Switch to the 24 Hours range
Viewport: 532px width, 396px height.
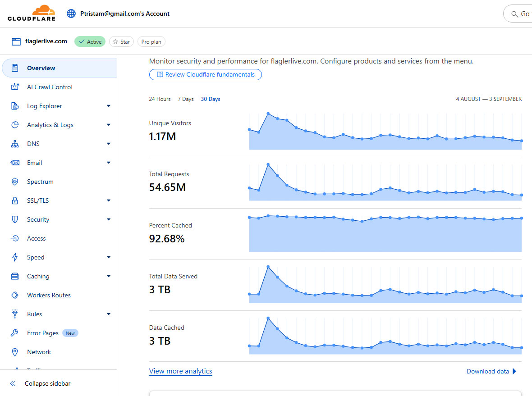click(160, 99)
